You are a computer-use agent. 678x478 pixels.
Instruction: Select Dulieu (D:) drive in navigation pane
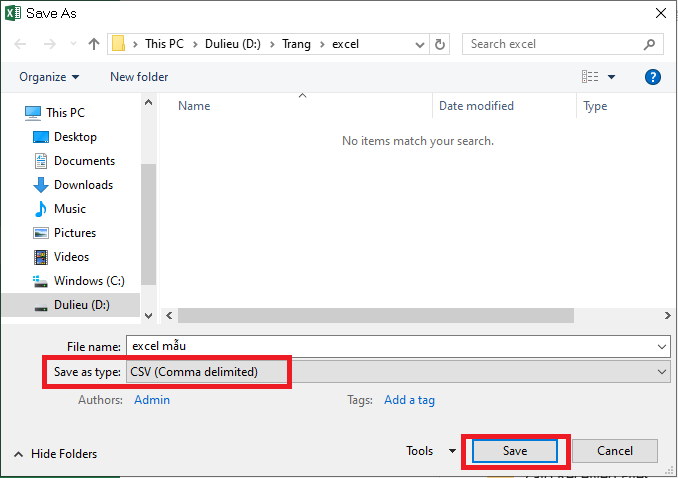[71, 305]
